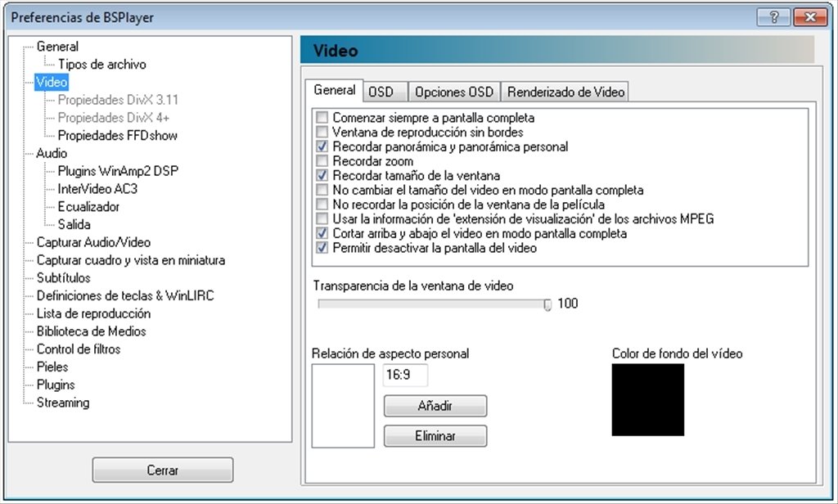
Task: Select Video in the preferences tree
Action: tap(52, 82)
